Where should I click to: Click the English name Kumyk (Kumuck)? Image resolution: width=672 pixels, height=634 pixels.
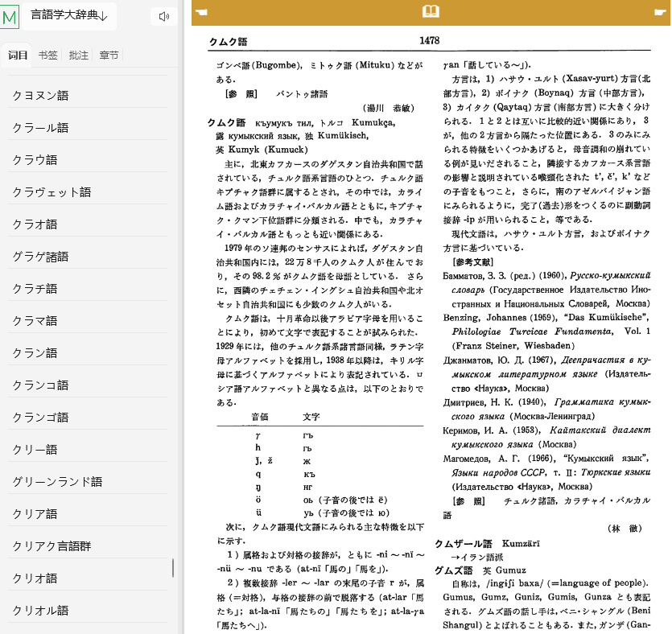tap(268, 150)
